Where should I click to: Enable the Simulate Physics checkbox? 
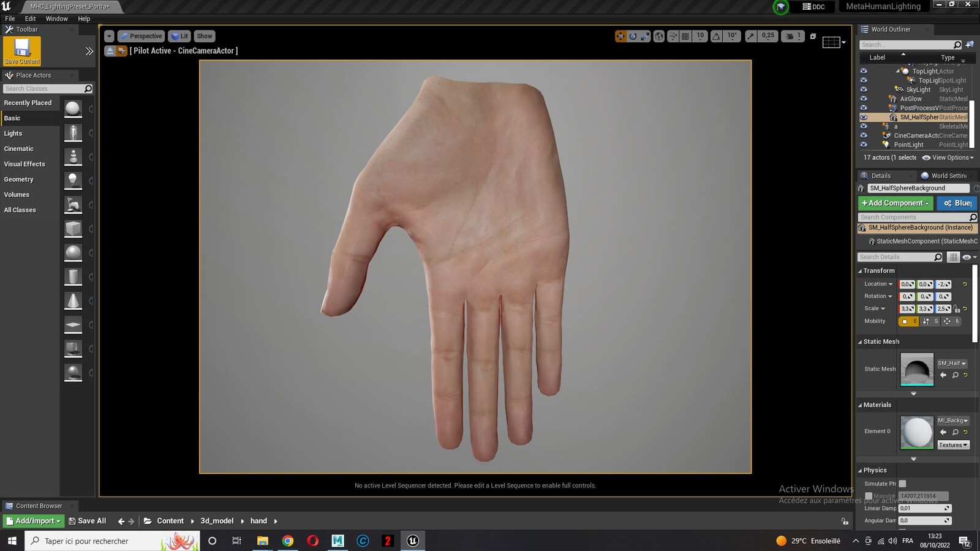coord(902,484)
